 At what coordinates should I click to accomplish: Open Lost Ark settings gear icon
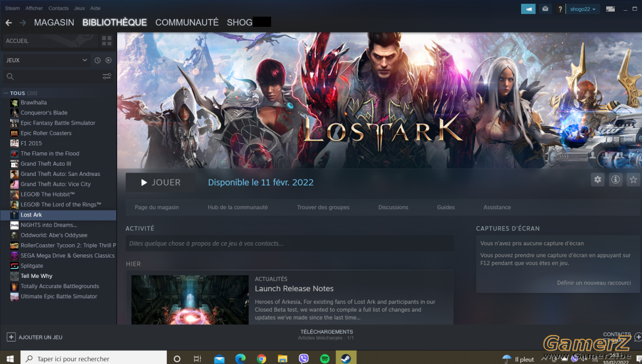pyautogui.click(x=598, y=180)
